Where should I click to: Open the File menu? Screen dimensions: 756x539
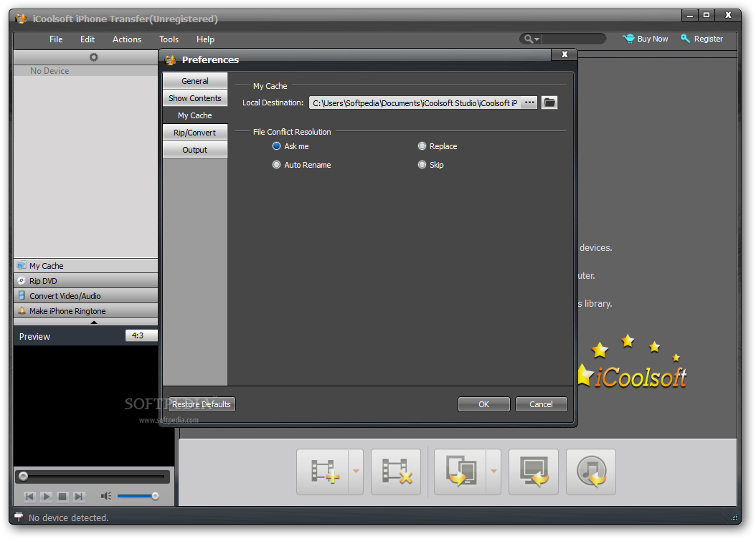pos(56,39)
